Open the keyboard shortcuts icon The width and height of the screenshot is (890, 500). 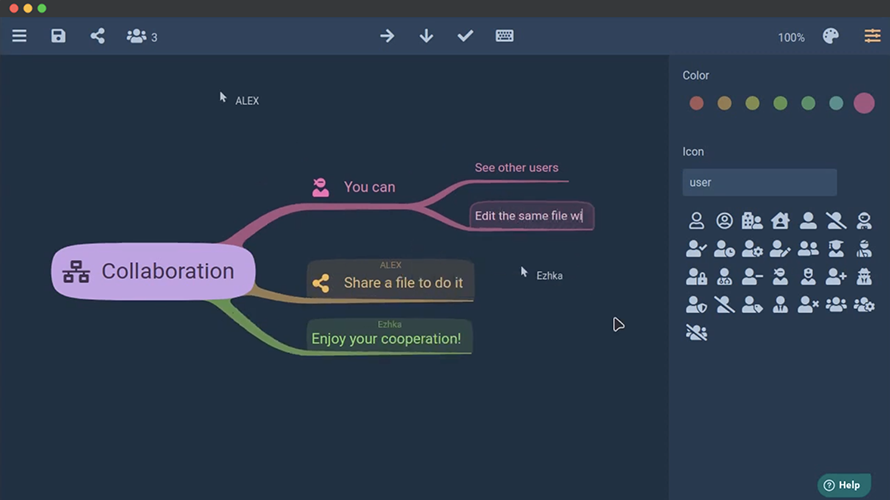click(505, 36)
